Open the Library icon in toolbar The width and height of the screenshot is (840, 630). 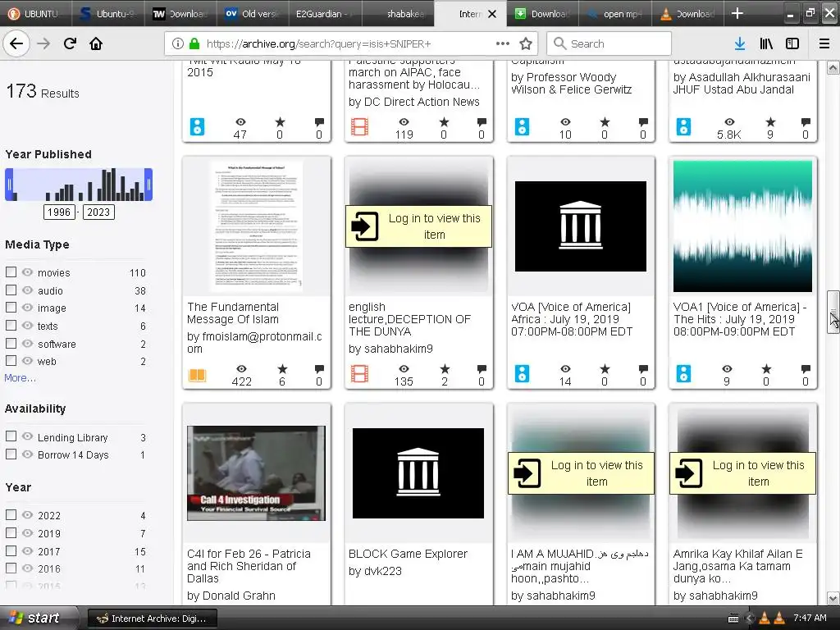point(766,43)
